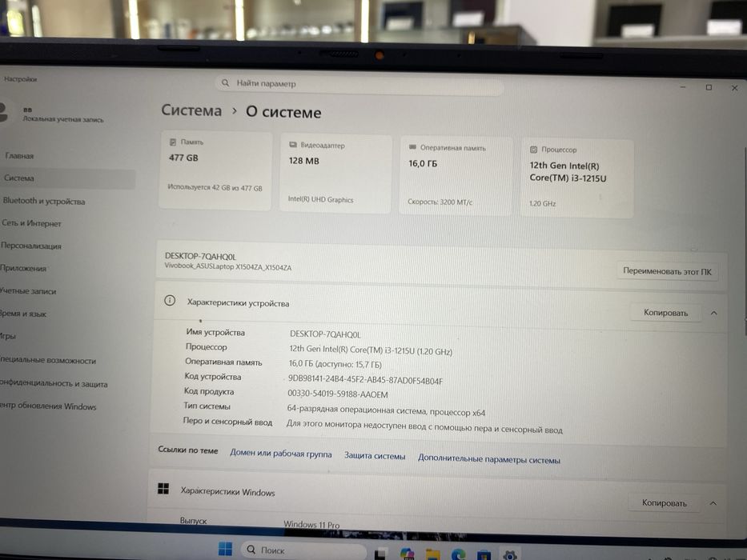Go to Сеть и Интернет

pyautogui.click(x=31, y=223)
